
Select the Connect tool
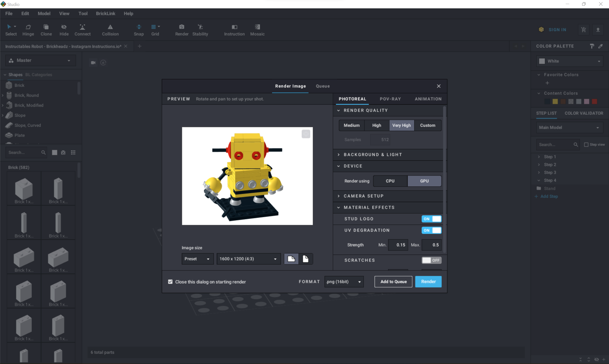coord(82,30)
